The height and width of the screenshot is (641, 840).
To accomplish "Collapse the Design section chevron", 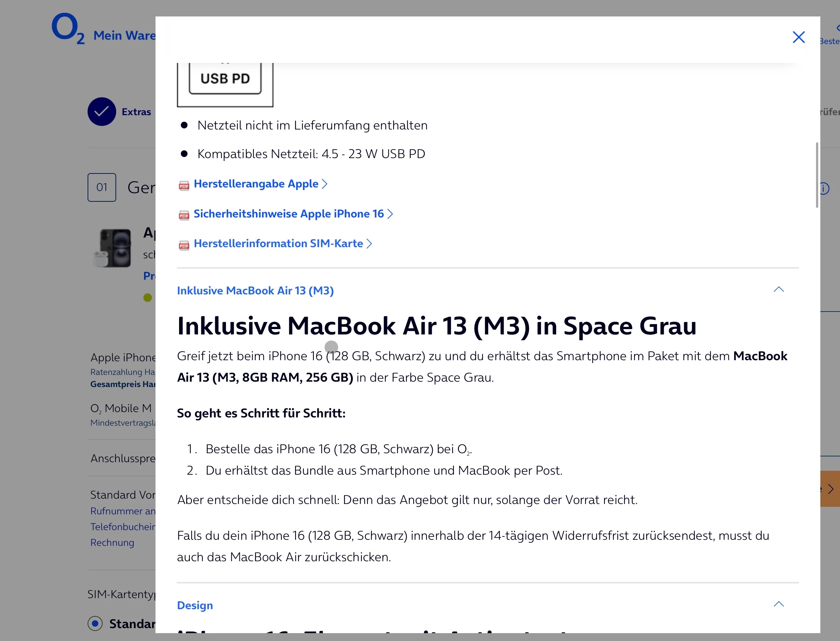I will pos(779,604).
